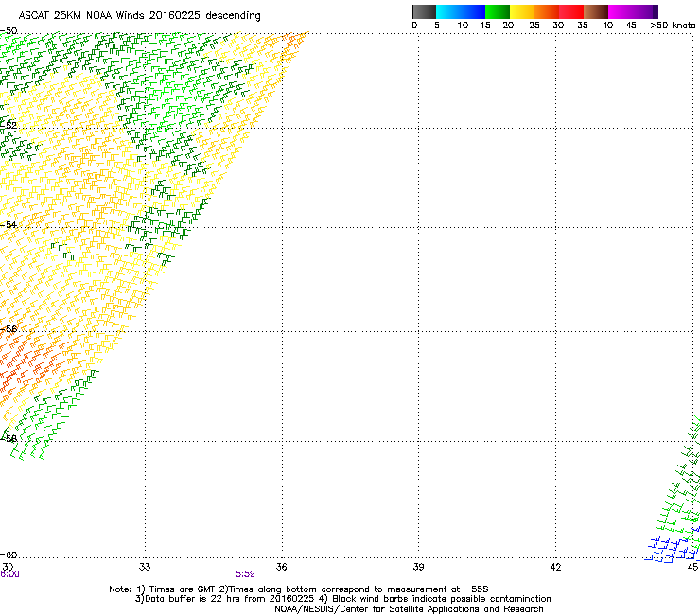Select the cyan-blue 5-15 knots color segment
The height and width of the screenshot is (615, 700).
pos(461,11)
